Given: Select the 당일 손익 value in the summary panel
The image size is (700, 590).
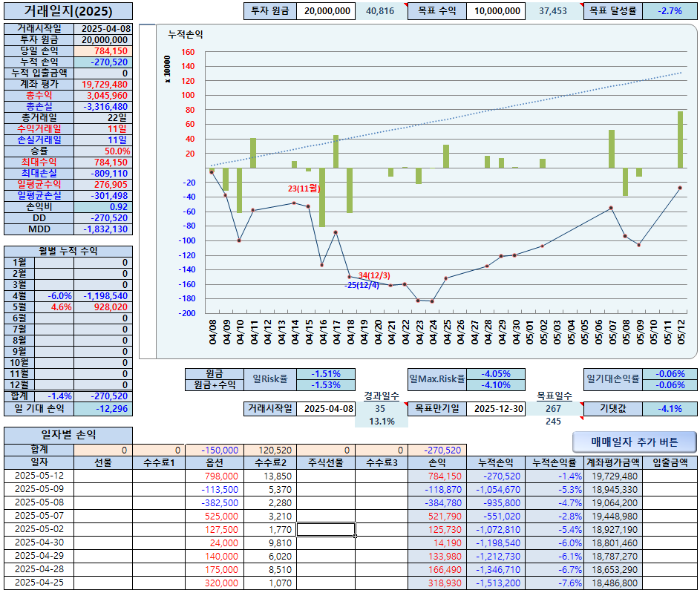Looking at the screenshot, I should click(x=103, y=51).
